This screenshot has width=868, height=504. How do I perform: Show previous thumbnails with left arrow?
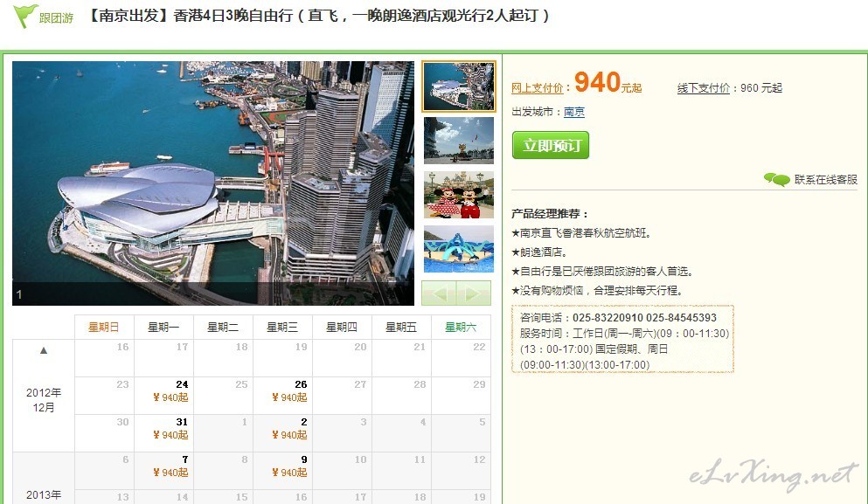click(x=439, y=293)
